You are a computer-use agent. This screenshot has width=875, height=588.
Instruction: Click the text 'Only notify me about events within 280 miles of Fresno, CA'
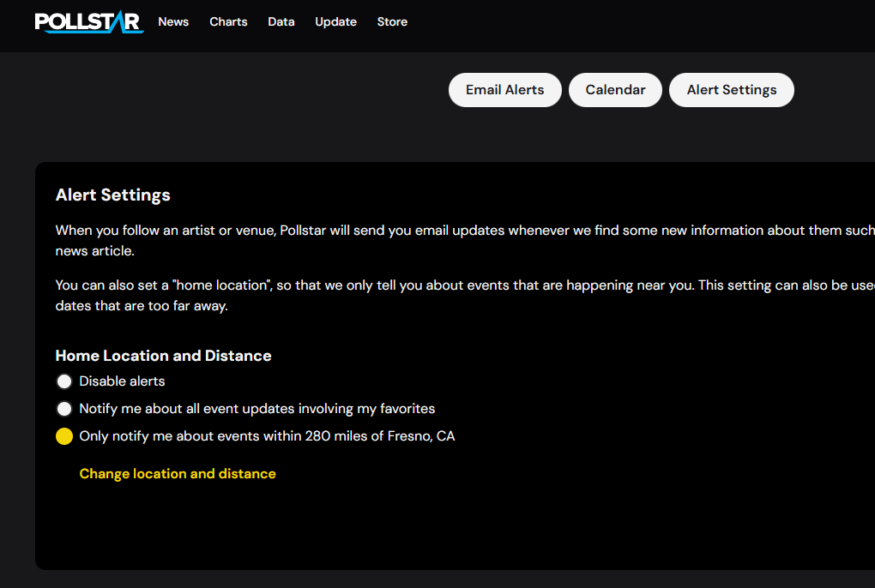267,435
